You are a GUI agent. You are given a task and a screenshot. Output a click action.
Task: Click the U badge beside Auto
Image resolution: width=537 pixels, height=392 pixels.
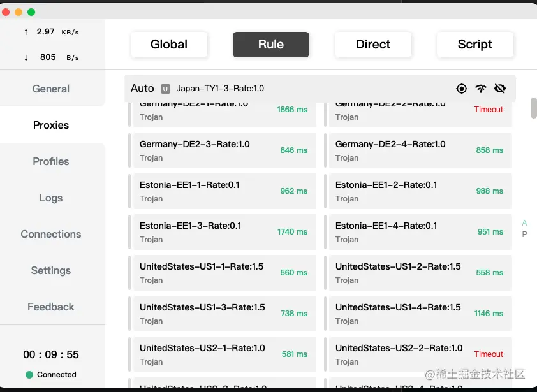point(165,89)
